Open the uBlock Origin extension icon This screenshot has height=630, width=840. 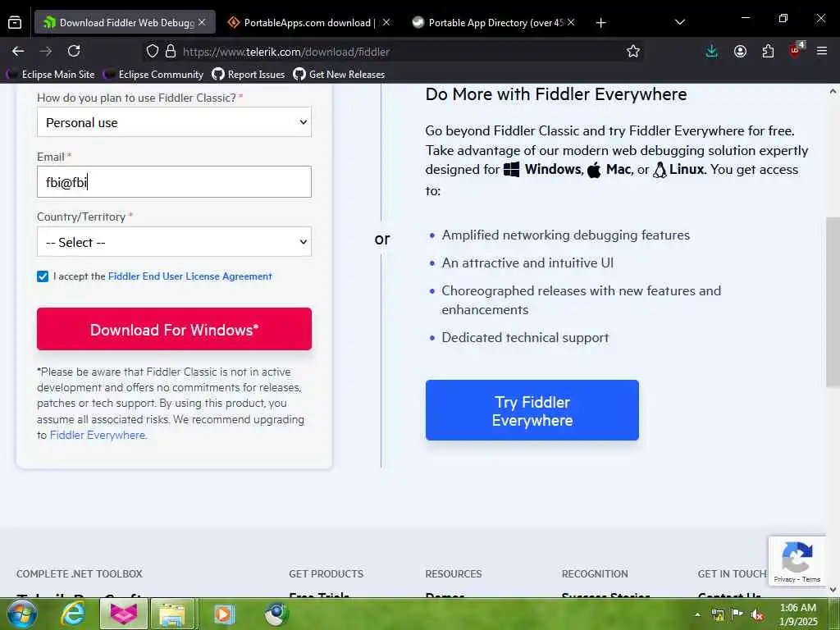796,50
